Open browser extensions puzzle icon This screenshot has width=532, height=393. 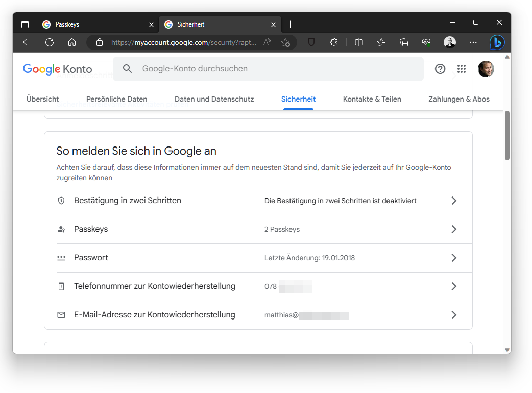click(334, 42)
